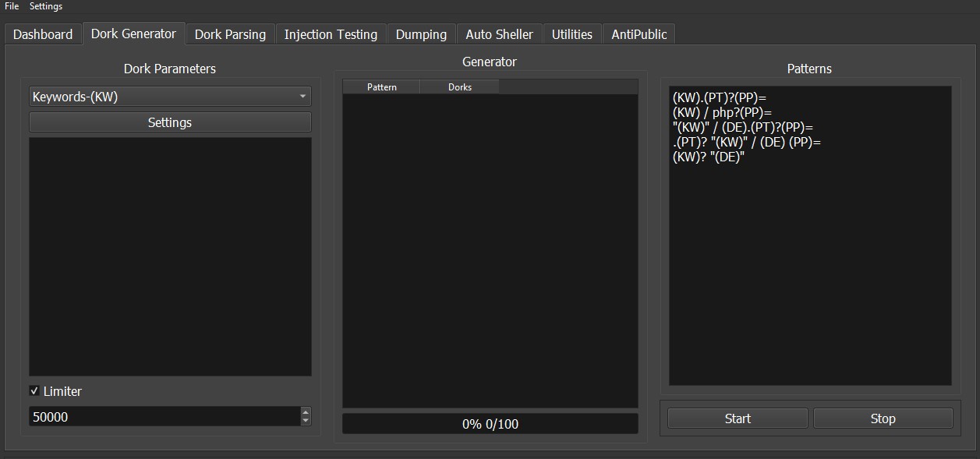Screen dimensions: 980x459
Task: Click the Dorks column header
Action: click(459, 87)
